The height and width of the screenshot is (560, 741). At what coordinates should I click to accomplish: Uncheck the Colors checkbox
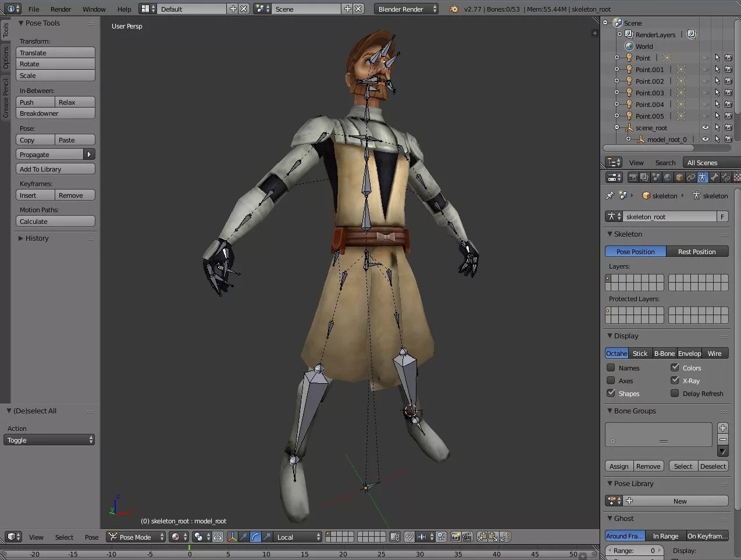[x=675, y=368]
